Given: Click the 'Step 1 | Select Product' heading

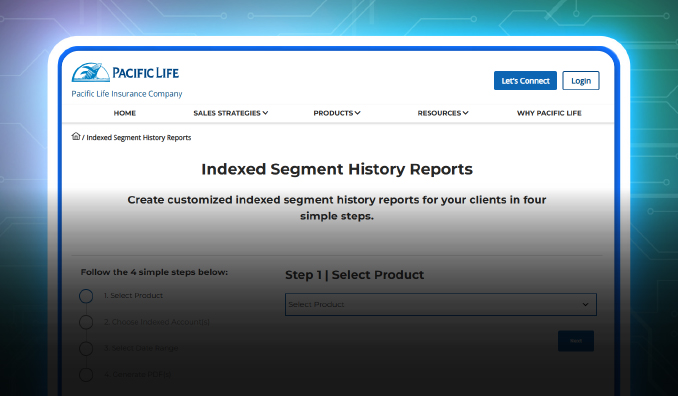Looking at the screenshot, I should 355,275.
